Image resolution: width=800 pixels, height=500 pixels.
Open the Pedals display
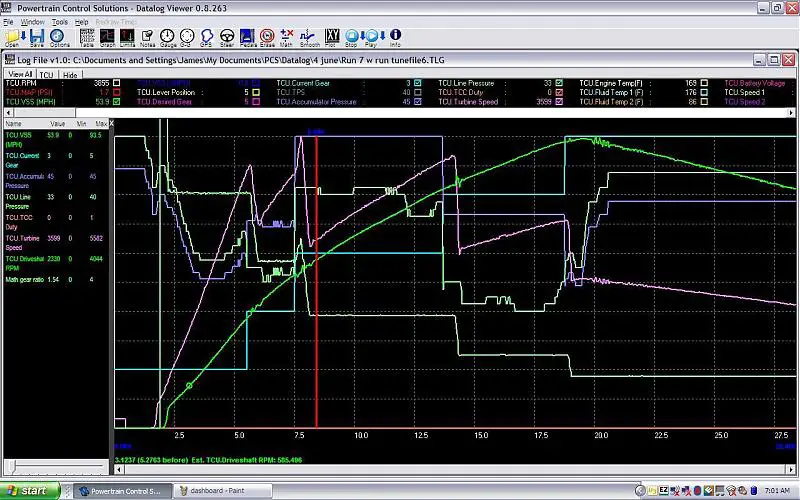point(247,37)
